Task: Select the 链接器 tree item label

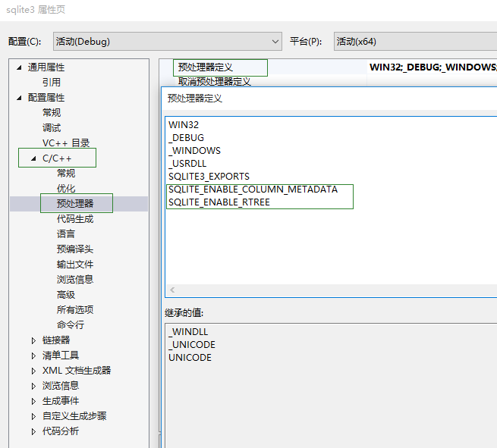Action: point(56,340)
